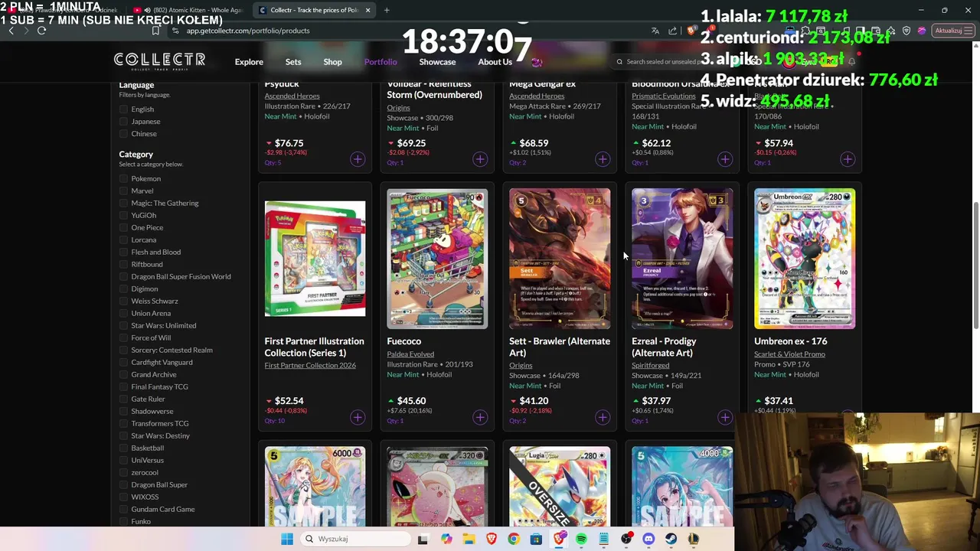The width and height of the screenshot is (980, 551).
Task: Open the Umbreon ex card image
Action: 805,259
